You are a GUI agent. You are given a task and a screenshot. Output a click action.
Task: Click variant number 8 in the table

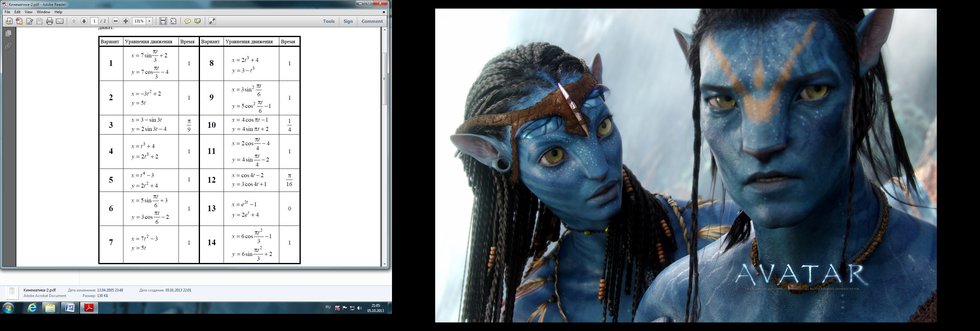point(212,63)
